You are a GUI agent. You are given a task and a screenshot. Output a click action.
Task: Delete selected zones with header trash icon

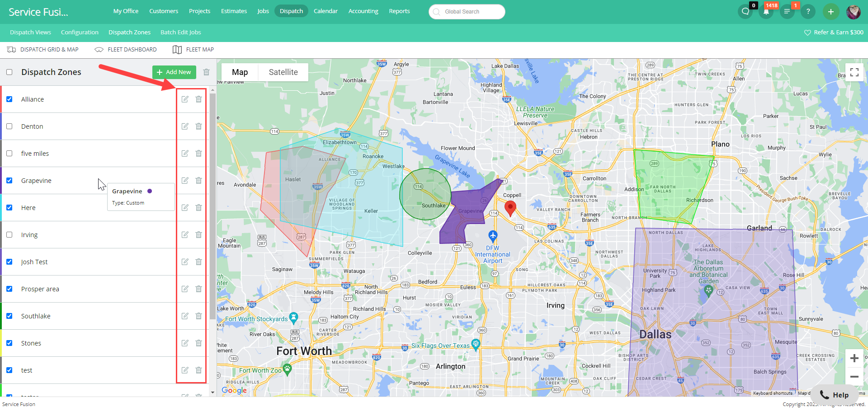point(206,72)
